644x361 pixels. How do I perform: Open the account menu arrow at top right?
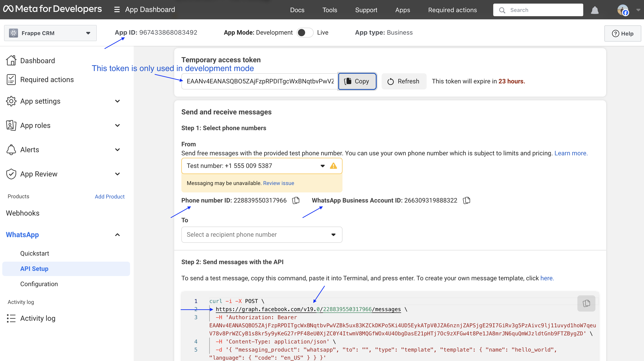(x=638, y=10)
